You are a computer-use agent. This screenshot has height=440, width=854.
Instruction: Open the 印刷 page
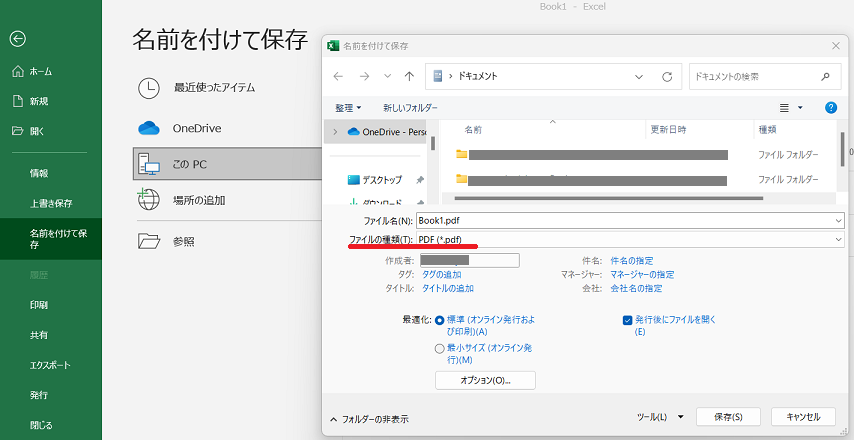(39, 305)
